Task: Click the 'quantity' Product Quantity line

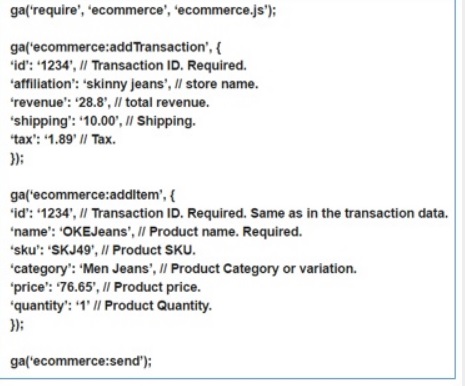Action: pyautogui.click(x=111, y=306)
